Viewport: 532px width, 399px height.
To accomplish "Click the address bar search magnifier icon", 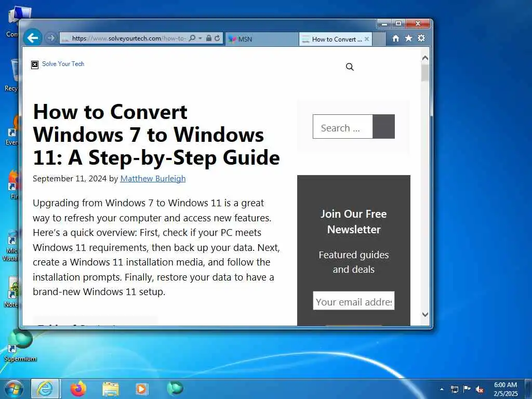I will pos(192,38).
